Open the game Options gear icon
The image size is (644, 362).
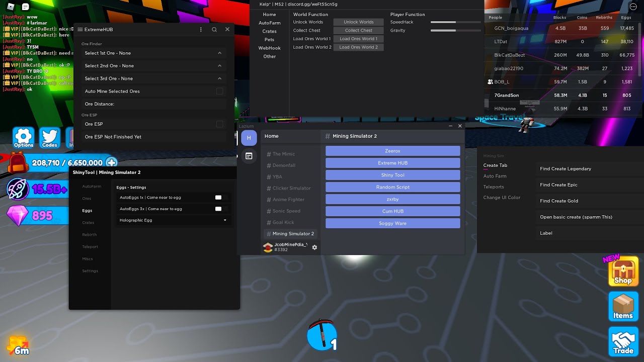click(24, 137)
